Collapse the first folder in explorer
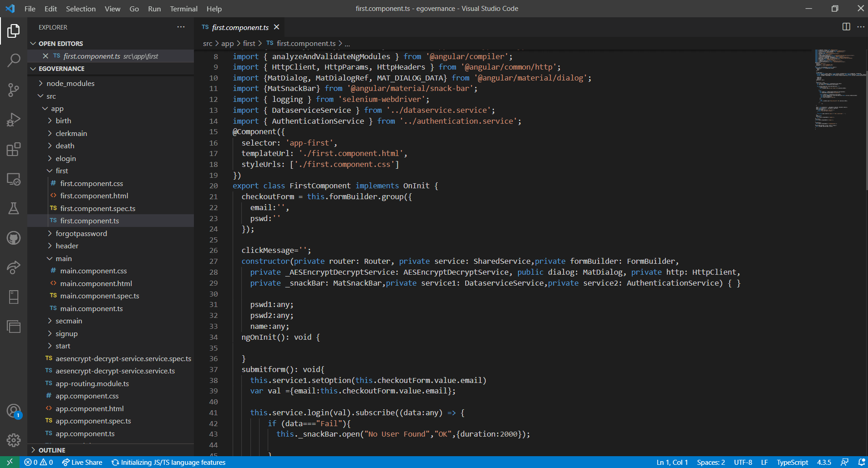Image resolution: width=868 pixels, height=468 pixels. [x=61, y=171]
